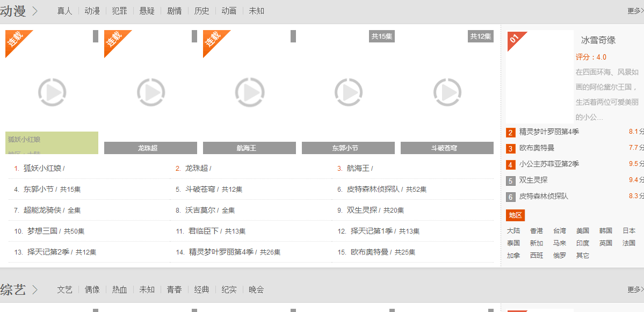Open list item 13. 择天记第2季
Viewport: 644px width, 312px height.
coord(48,252)
